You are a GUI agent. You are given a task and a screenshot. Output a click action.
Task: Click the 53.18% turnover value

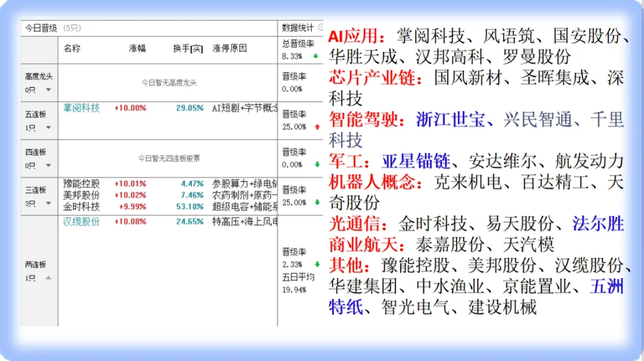(190, 206)
